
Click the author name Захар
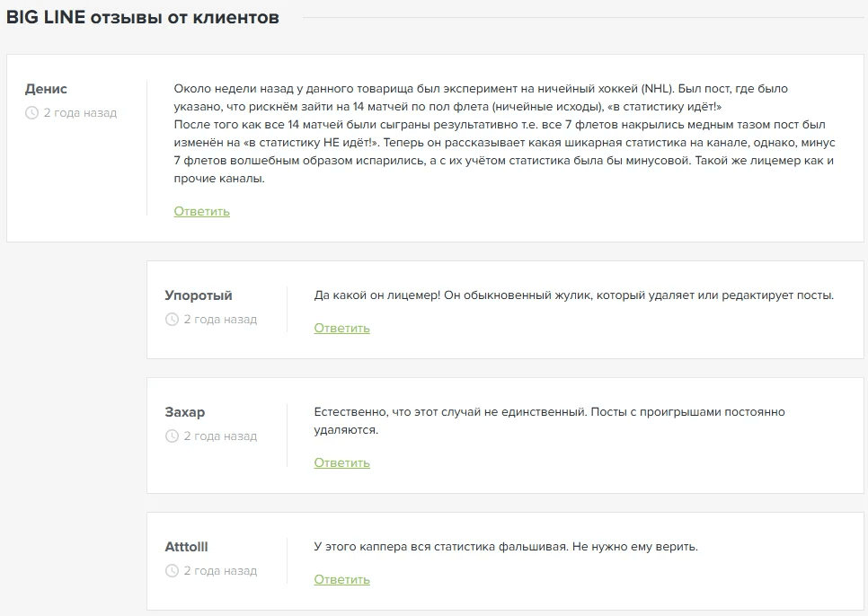coord(185,412)
